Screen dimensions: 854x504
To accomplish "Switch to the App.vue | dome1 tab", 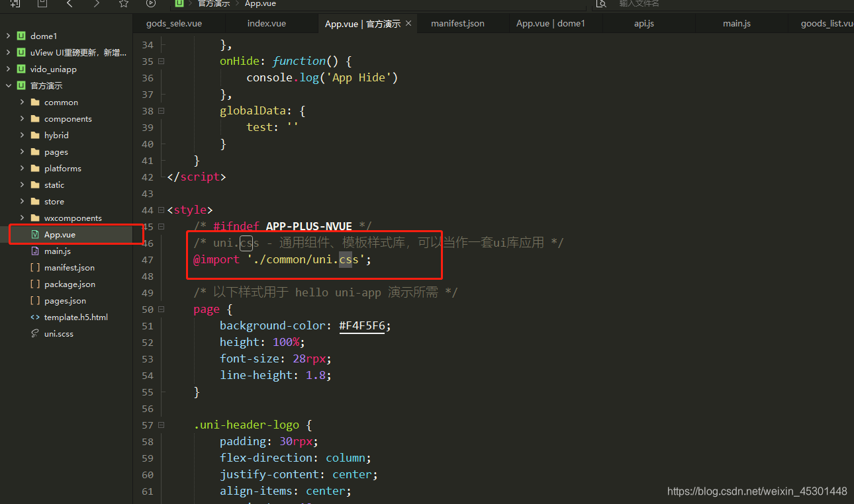I will [551, 23].
